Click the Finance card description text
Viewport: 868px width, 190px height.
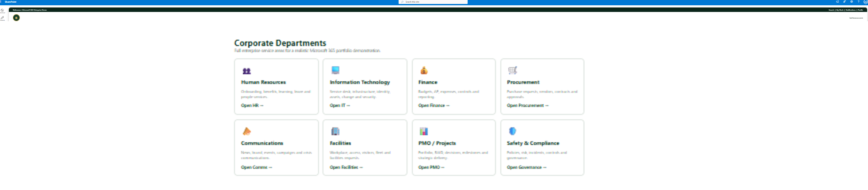pos(449,94)
